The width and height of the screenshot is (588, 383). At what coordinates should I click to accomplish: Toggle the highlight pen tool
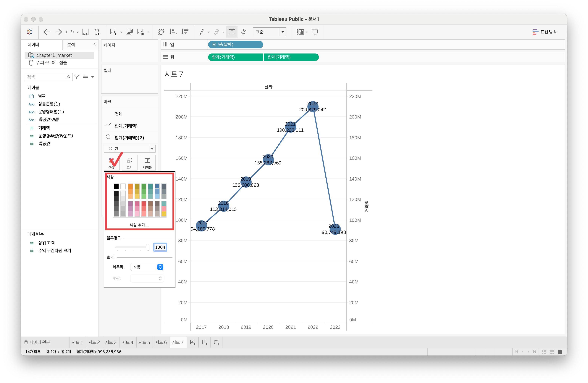(202, 32)
